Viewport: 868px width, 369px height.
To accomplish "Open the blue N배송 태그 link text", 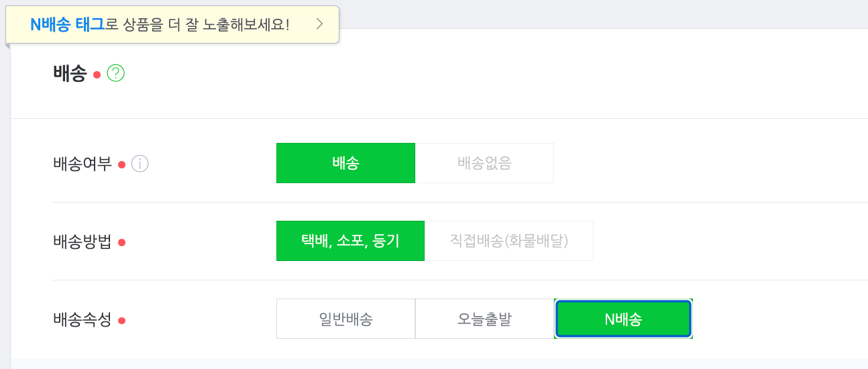I will pyautogui.click(x=67, y=25).
